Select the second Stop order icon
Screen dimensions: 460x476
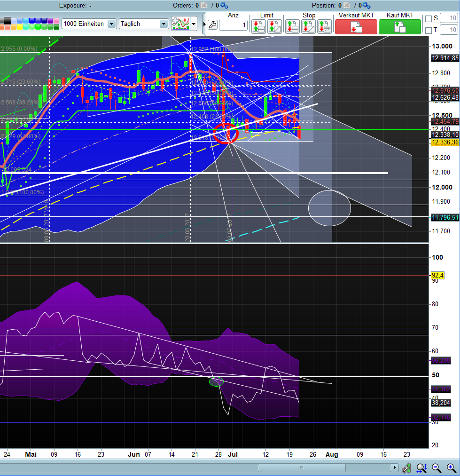pyautogui.click(x=308, y=26)
